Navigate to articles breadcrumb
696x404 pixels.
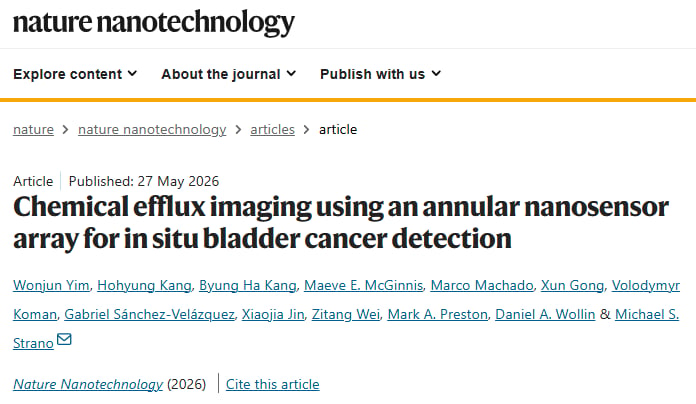coord(273,130)
